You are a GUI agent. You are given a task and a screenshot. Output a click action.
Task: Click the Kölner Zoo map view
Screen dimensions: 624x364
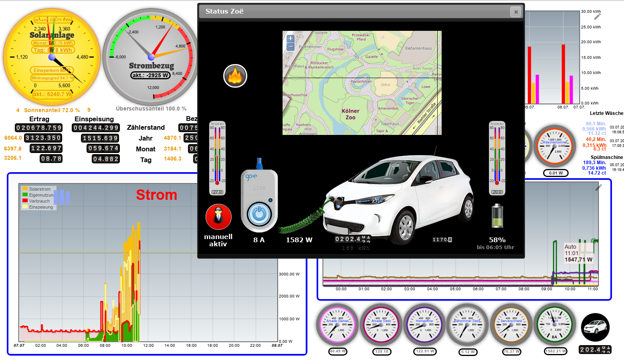[362, 83]
